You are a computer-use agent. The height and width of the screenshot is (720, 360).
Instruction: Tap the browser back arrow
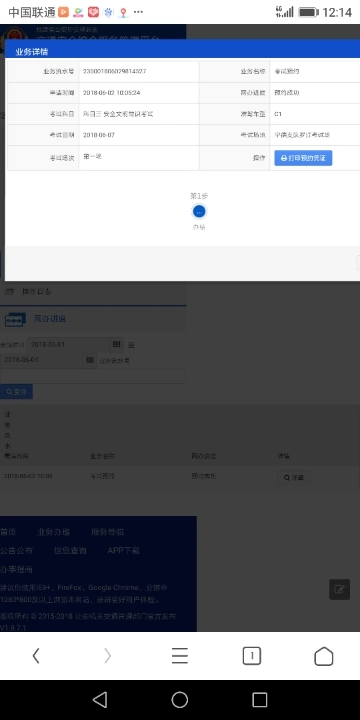click(x=36, y=656)
